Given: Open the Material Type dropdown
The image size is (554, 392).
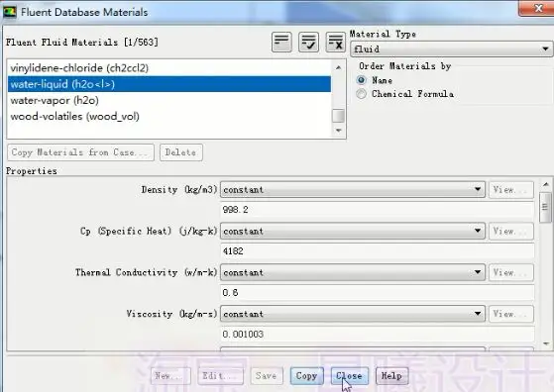Looking at the screenshot, I should [x=451, y=49].
